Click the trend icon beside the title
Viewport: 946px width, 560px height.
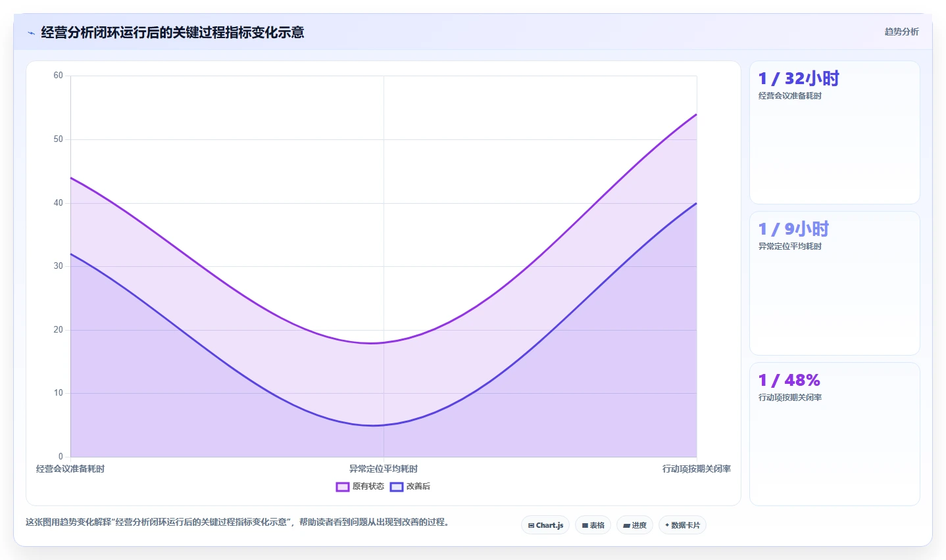(31, 33)
